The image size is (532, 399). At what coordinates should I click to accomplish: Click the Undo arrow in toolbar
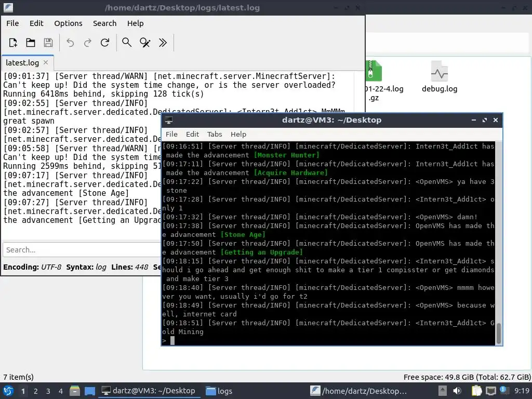(x=70, y=43)
